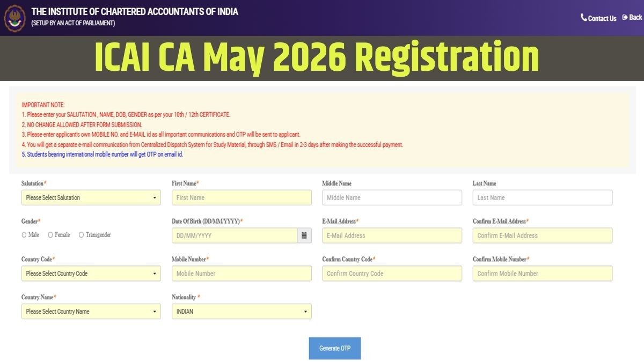Open the Contact Us link
Screen dimensions: 644x362
[602, 18]
